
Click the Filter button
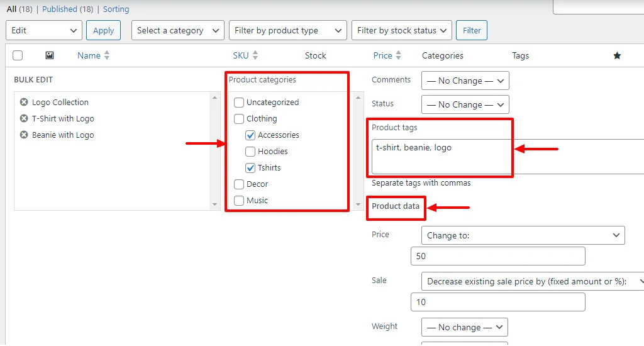click(472, 30)
